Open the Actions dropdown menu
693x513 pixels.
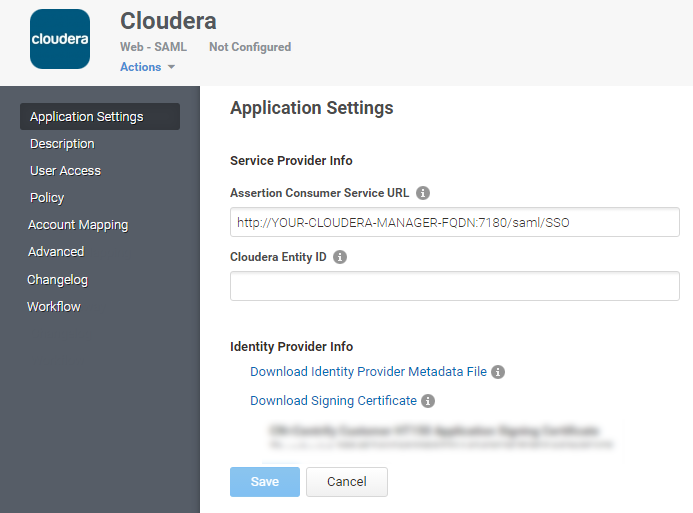click(147, 67)
